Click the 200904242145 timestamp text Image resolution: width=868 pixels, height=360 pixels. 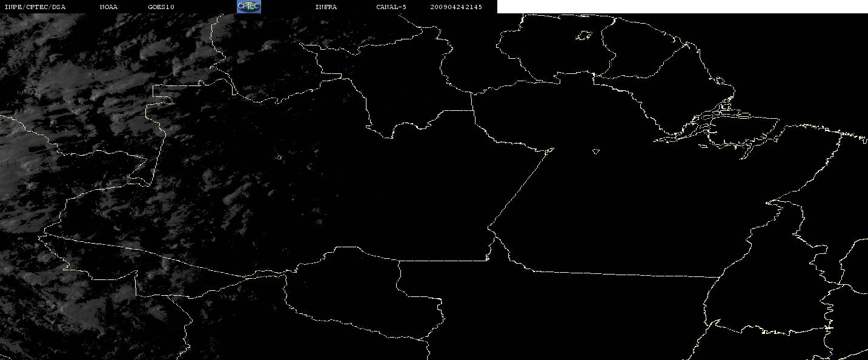coord(457,7)
